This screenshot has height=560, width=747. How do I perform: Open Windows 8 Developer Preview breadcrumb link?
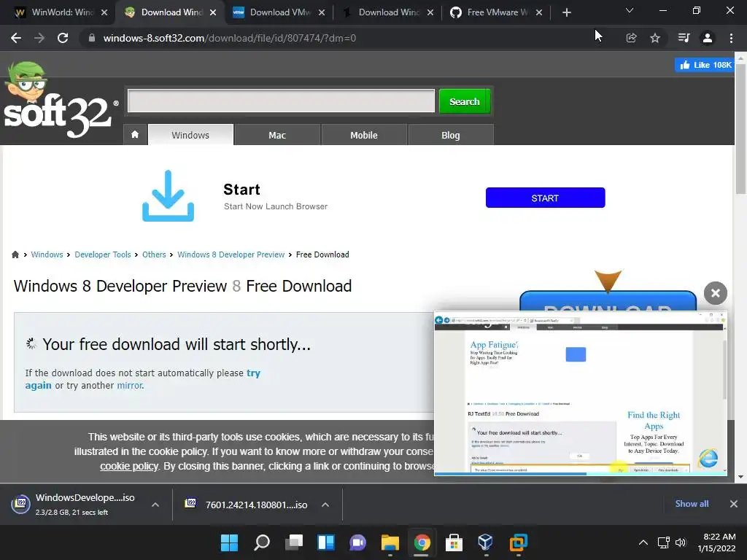(231, 254)
